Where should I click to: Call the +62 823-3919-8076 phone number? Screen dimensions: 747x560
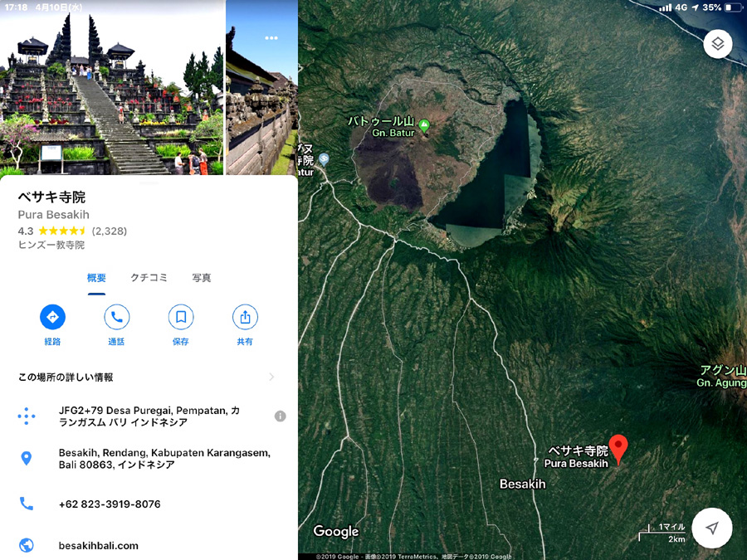pos(110,504)
